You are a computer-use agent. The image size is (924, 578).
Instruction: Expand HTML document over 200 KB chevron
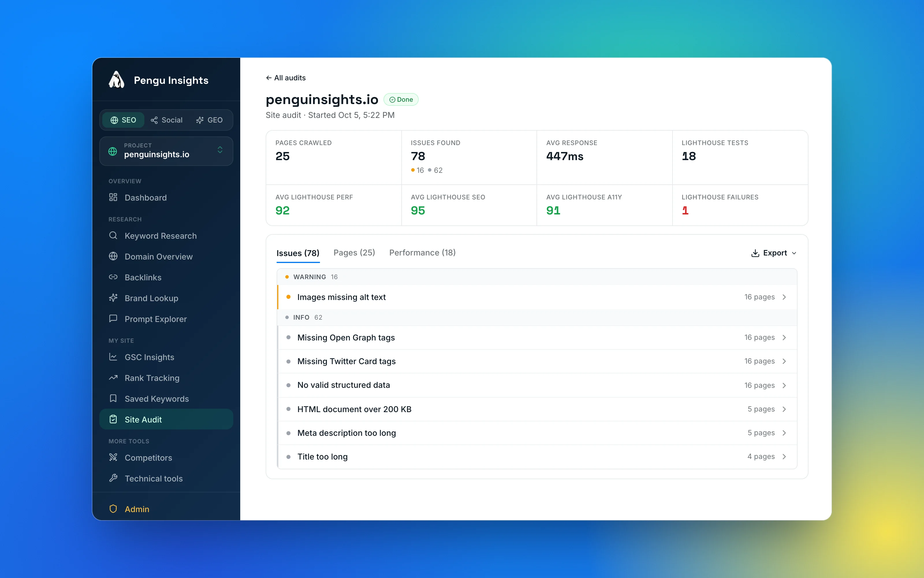click(784, 409)
